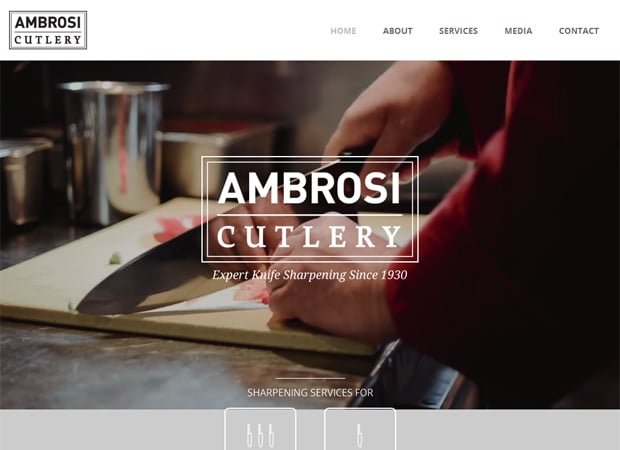Viewport: 620px width, 450px height.
Task: Navigate to the Services page
Action: coord(458,31)
